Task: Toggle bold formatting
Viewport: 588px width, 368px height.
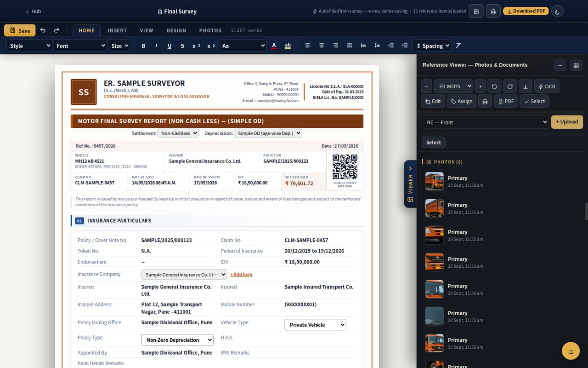Action: click(x=143, y=46)
